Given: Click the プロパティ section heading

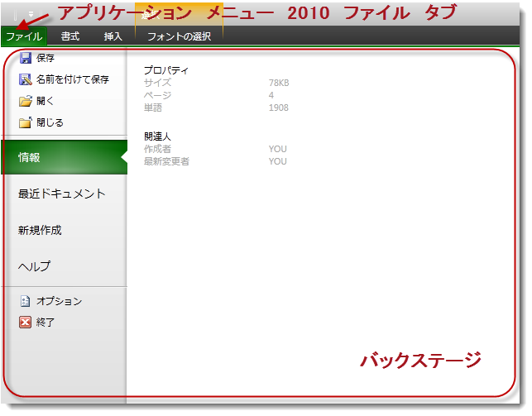Looking at the screenshot, I should pyautogui.click(x=165, y=70).
